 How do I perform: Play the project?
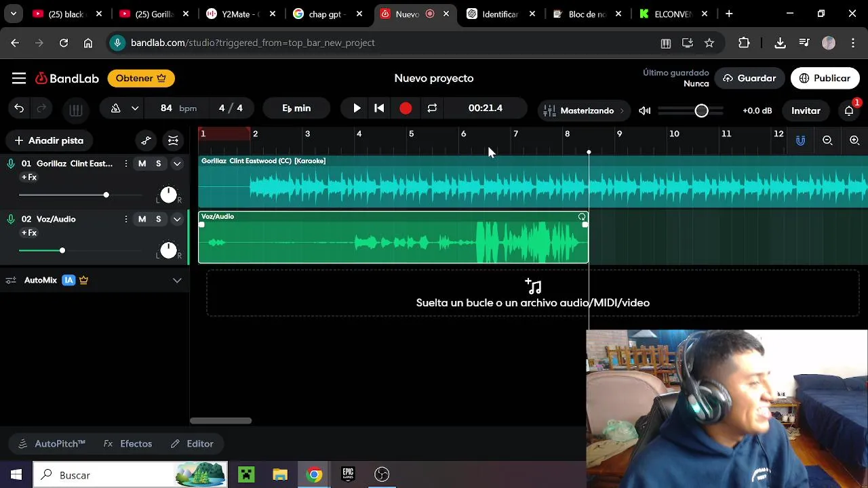[x=357, y=108]
